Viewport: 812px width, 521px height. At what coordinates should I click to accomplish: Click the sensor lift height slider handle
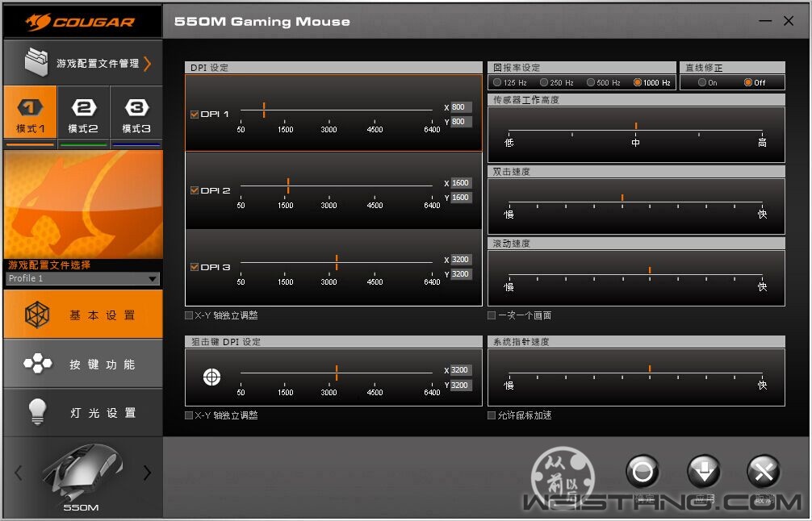pos(636,126)
